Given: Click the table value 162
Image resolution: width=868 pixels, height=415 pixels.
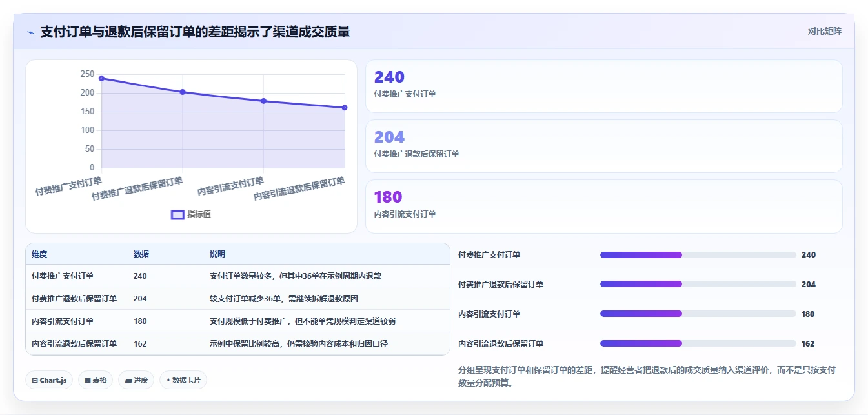Looking at the screenshot, I should point(140,344).
